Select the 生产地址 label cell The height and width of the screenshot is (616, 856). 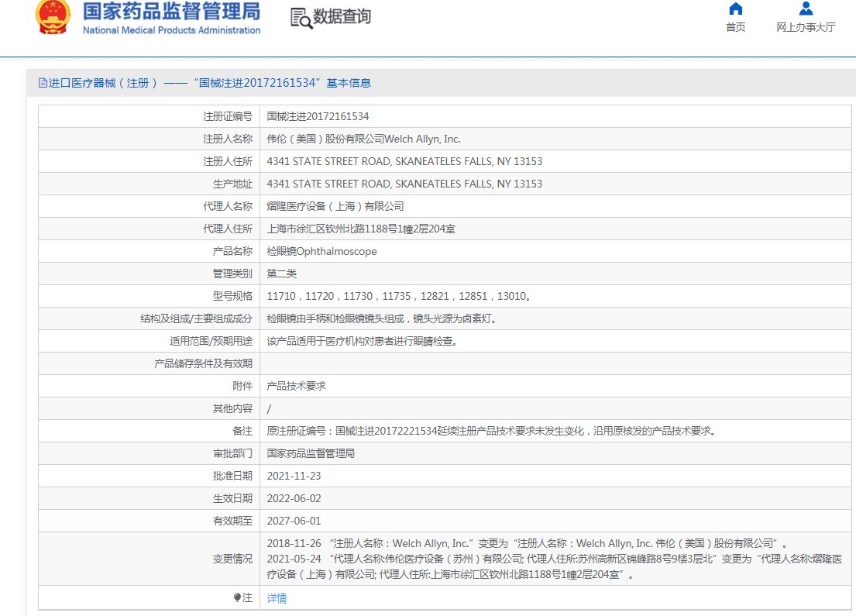pos(149,184)
